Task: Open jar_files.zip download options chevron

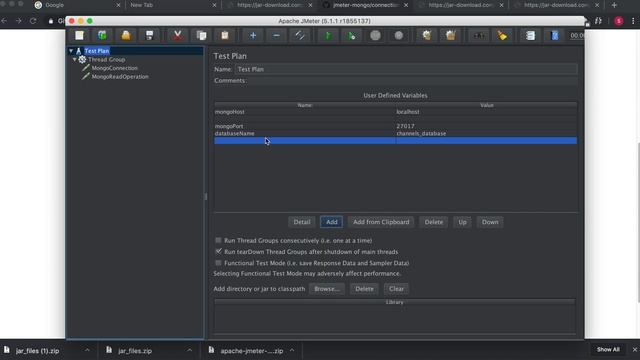Action: coord(189,350)
